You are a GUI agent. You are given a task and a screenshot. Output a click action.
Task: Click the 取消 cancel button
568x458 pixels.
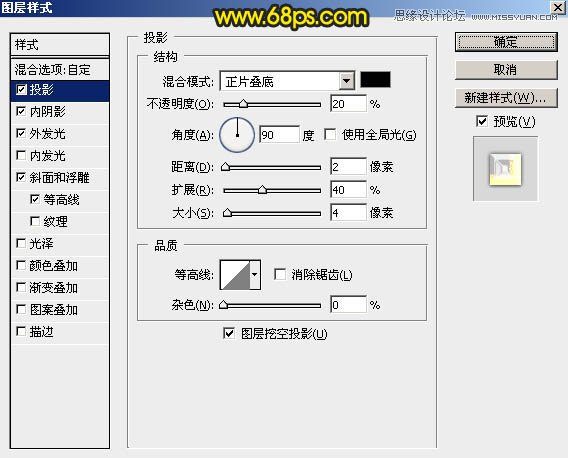[x=506, y=70]
